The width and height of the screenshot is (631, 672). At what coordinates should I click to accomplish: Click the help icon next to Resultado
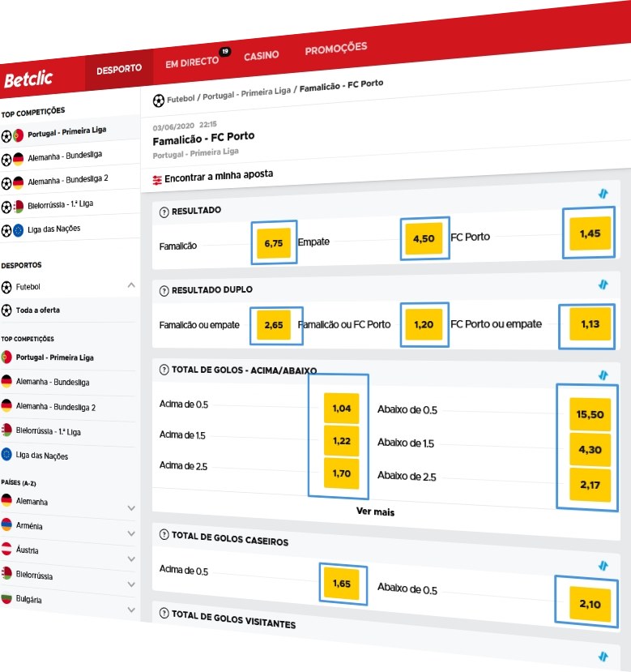coord(164,212)
